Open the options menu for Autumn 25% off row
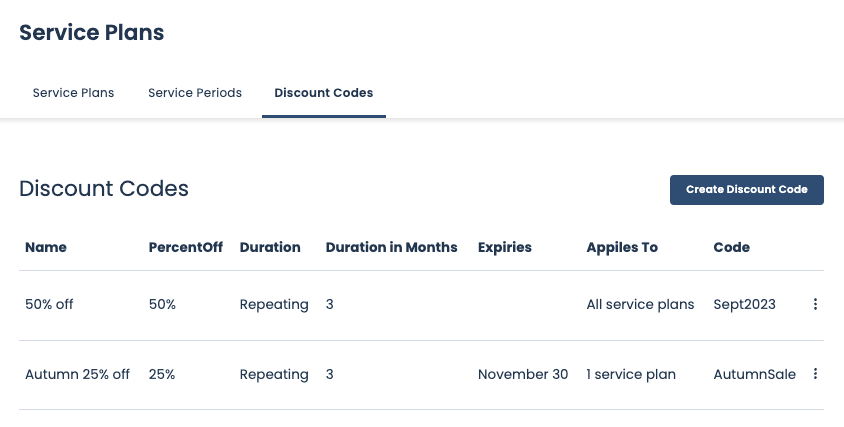 click(x=815, y=374)
